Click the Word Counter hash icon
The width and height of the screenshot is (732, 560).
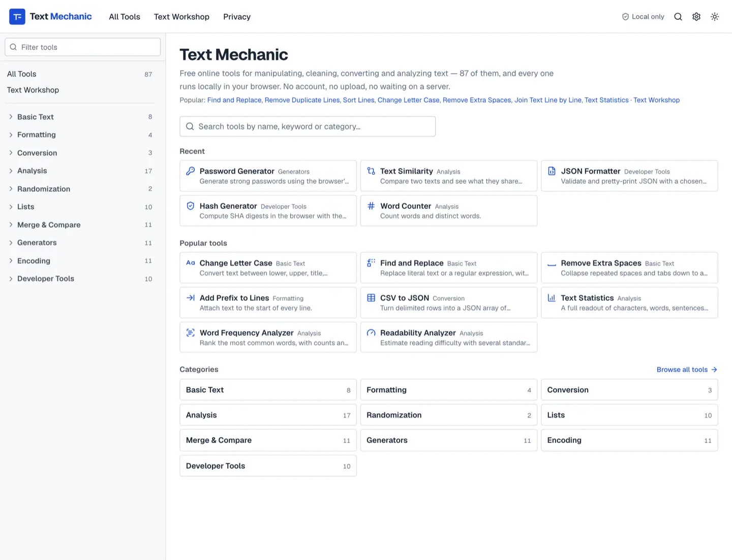pyautogui.click(x=371, y=206)
